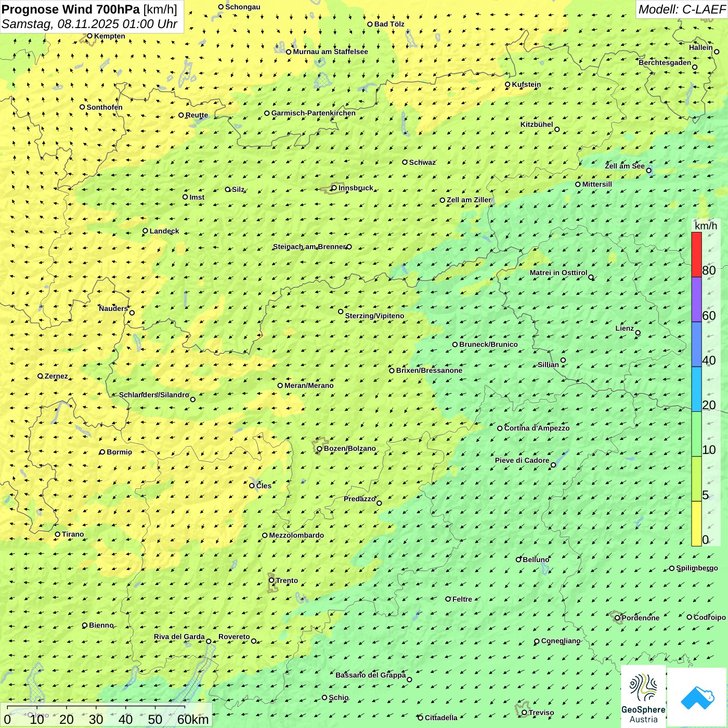The image size is (728, 728).
Task: Click the 'Zell am Ziller' label
Action: 469,200
